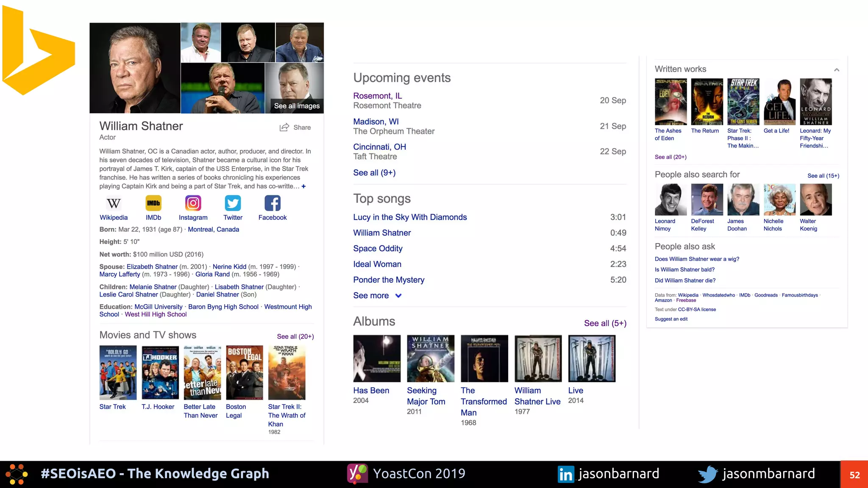Open the Boston Legal poster thumbnail
This screenshot has height=488, width=868.
point(245,373)
